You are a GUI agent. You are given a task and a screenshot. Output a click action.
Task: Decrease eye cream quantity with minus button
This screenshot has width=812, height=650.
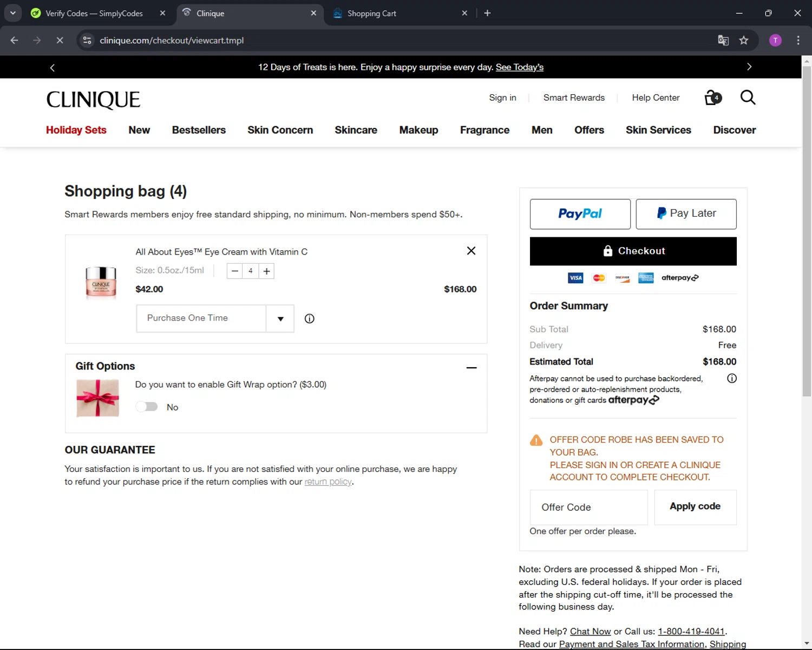234,271
